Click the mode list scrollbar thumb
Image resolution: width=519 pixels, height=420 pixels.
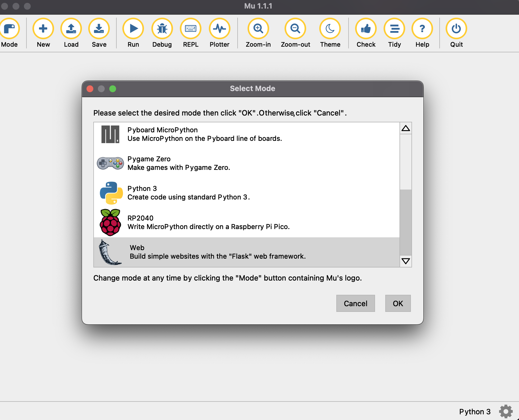click(405, 222)
